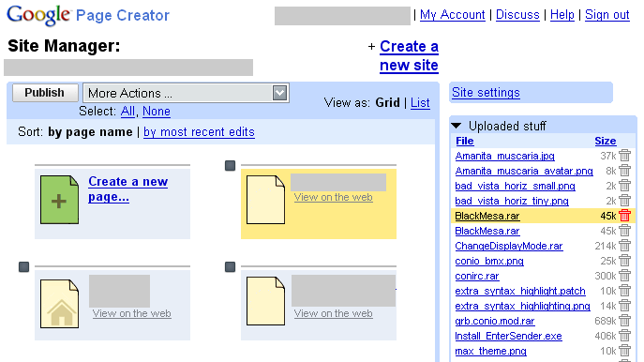Click the home page icon with house

point(60,304)
